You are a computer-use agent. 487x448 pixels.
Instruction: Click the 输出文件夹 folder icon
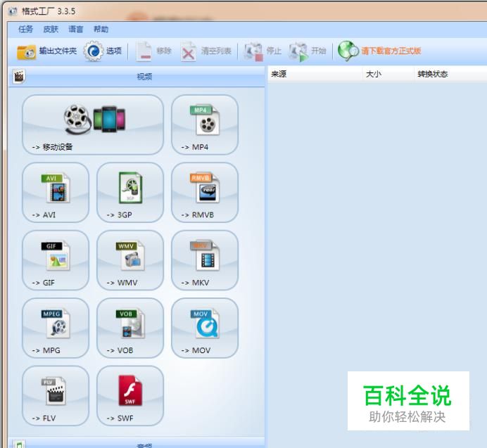(26, 51)
